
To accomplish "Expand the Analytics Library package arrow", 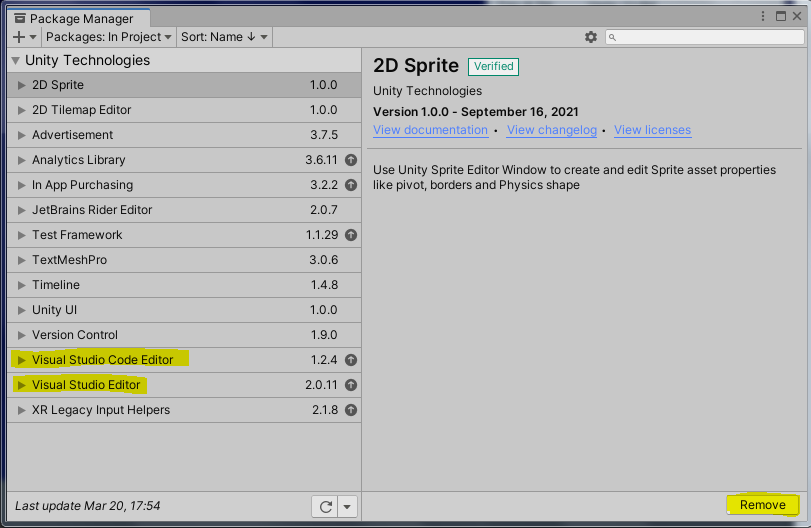I will [21, 160].
